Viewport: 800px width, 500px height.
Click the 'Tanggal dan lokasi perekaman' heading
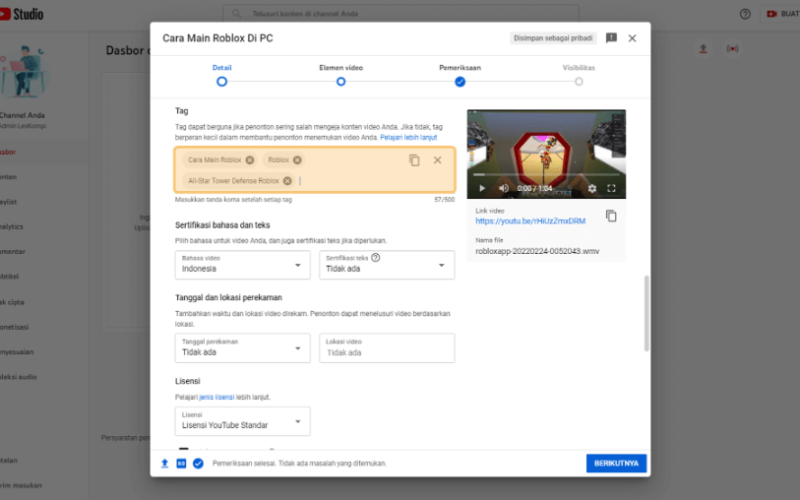coord(229,297)
